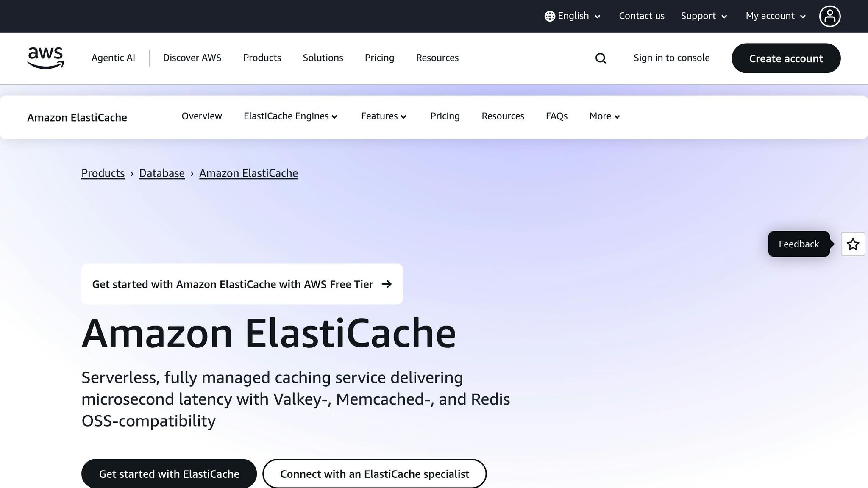Expand the ElastiCache Engines dropdown
This screenshot has width=868, height=488.
coord(290,116)
